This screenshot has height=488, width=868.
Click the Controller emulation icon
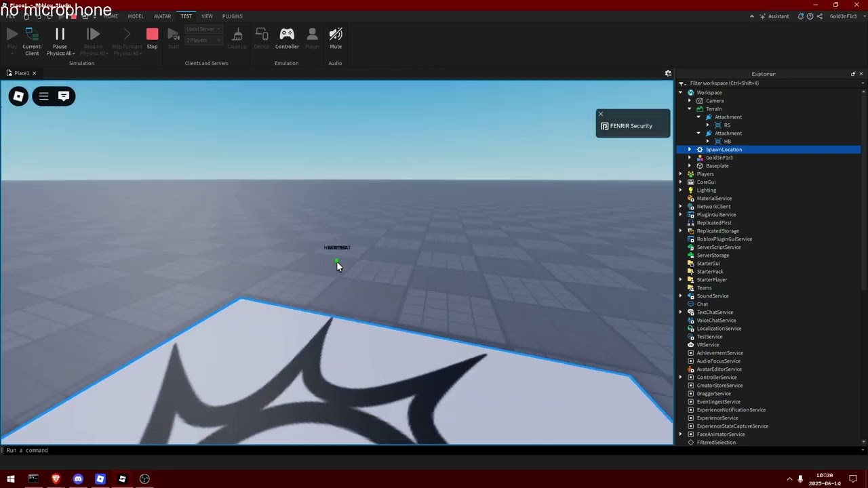tap(286, 35)
